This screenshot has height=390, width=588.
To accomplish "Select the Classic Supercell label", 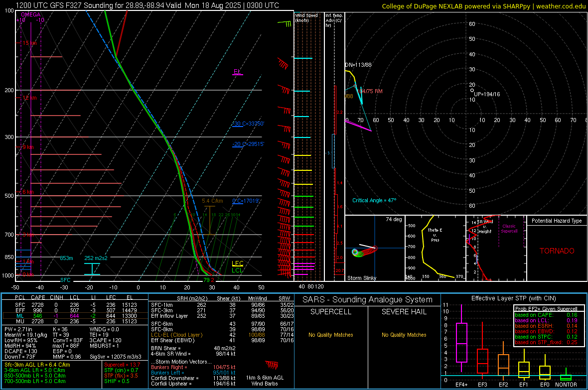I will pos(509,229).
